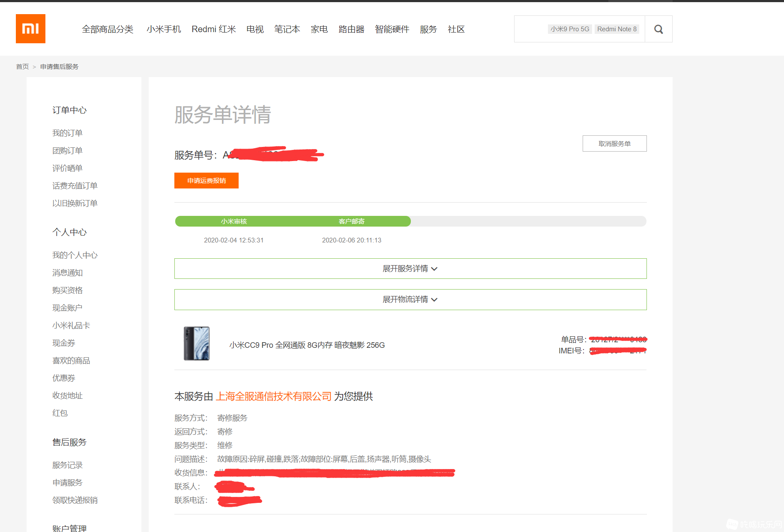The image size is (784, 532).
Task: Open 小米手机 nav item
Action: click(x=164, y=29)
